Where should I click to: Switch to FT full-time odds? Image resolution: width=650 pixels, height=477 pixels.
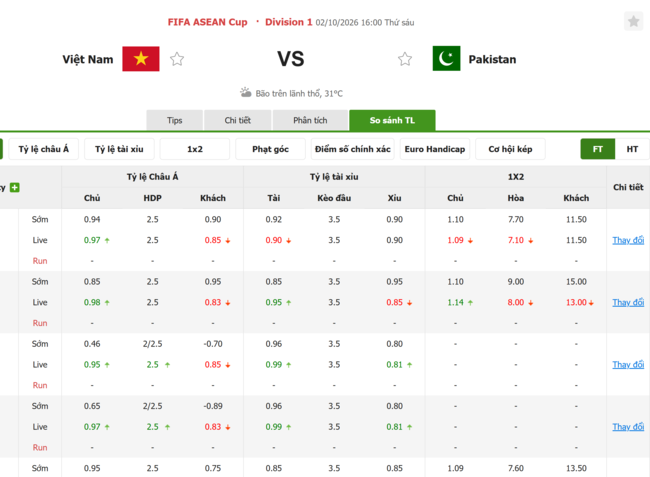(597, 149)
